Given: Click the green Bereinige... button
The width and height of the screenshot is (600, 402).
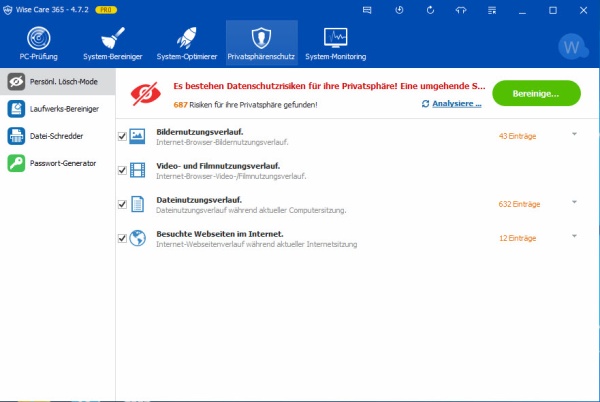Looking at the screenshot, I should tap(536, 93).
